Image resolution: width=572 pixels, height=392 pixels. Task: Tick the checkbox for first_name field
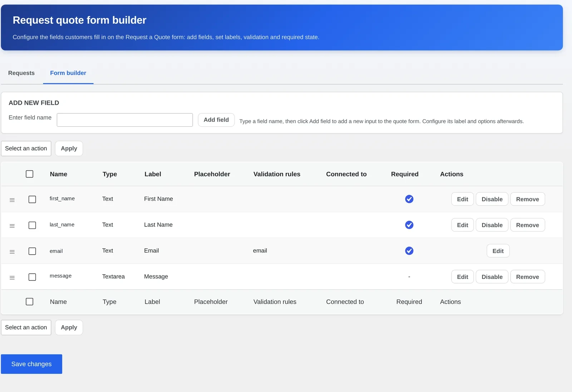pyautogui.click(x=32, y=199)
